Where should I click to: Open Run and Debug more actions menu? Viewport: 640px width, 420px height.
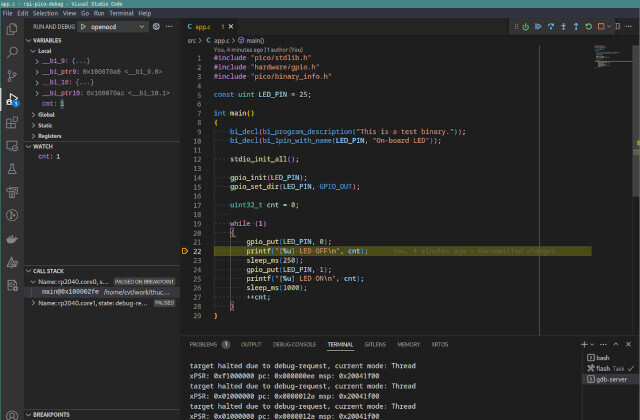click(x=169, y=27)
